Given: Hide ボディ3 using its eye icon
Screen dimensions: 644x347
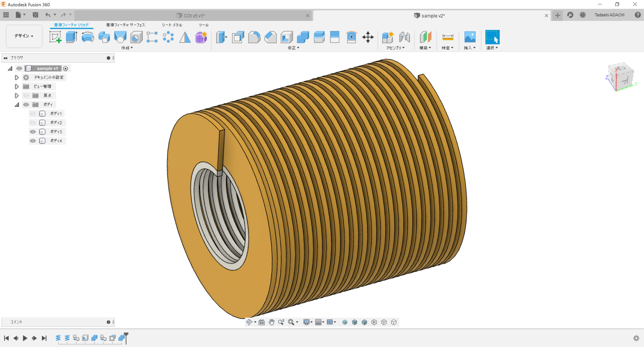Looking at the screenshot, I should (x=33, y=132).
